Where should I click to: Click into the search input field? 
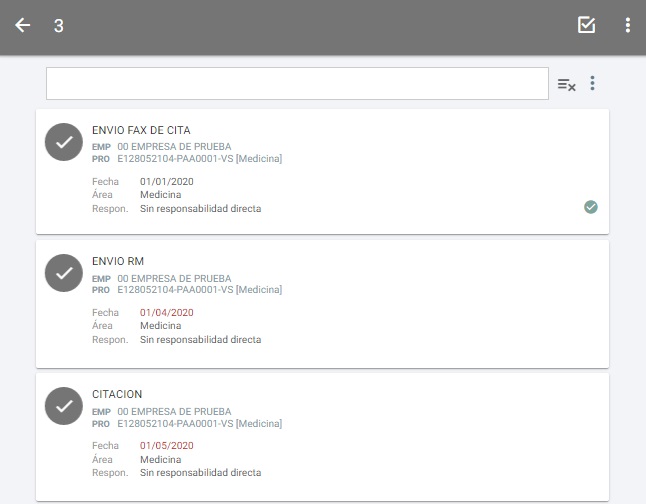(x=297, y=84)
